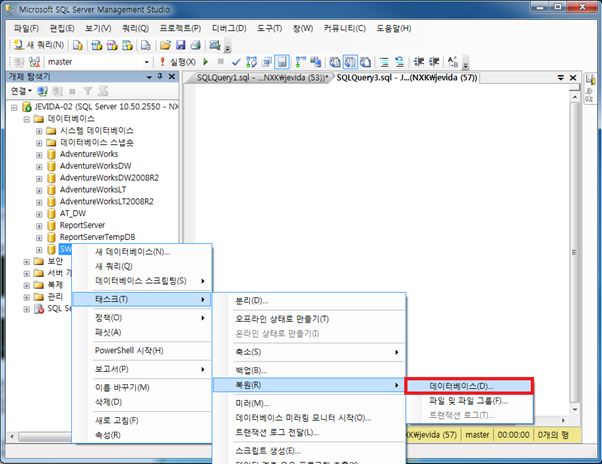Screen dimensions: 602x464
Task: Select the AdventureWorksDW2008R2 database
Action: tap(109, 178)
